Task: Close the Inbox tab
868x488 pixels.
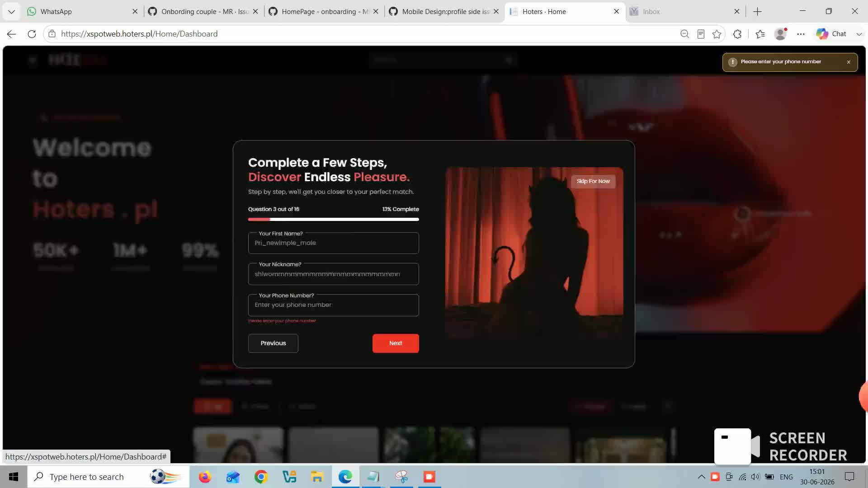Action: pos(737,12)
